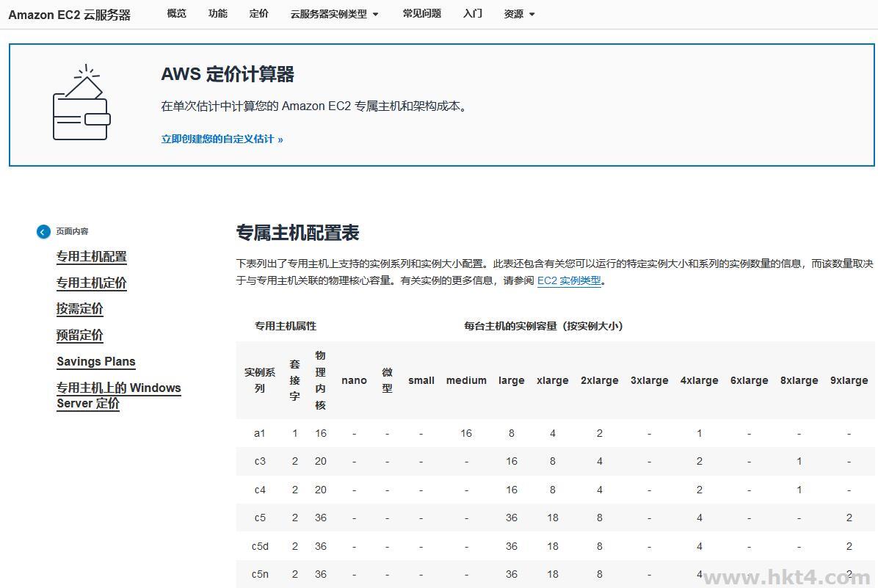This screenshot has width=878, height=588.
Task: Click the 每台主机的实例容量 header
Action: 543,326
